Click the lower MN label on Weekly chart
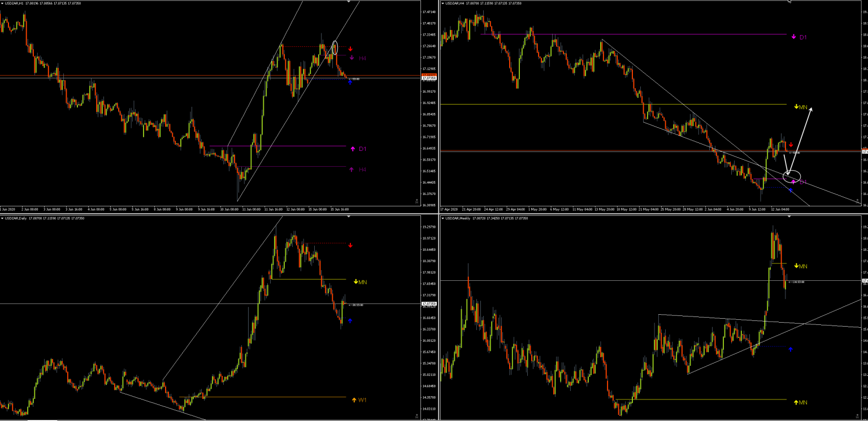Image resolution: width=868 pixels, height=421 pixels. (x=803, y=402)
